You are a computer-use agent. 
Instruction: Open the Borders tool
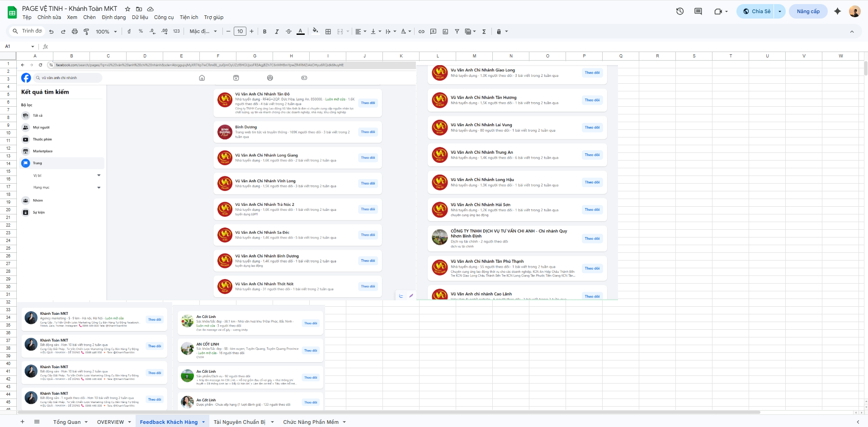point(328,32)
